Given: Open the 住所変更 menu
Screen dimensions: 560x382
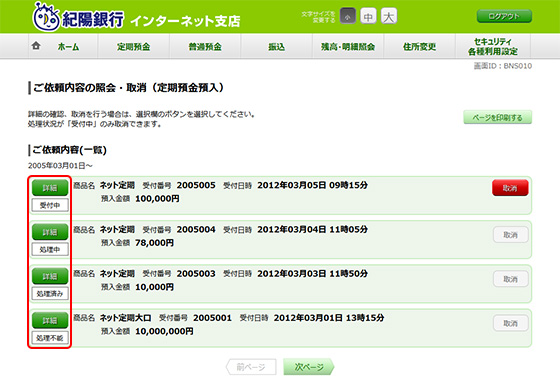Looking at the screenshot, I should click(419, 47).
